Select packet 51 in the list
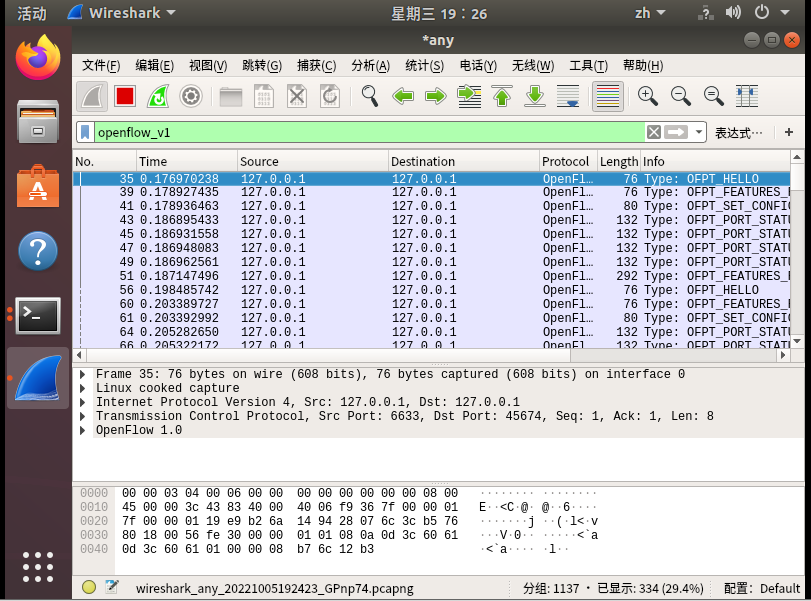Image resolution: width=811 pixels, height=601 pixels. [432, 276]
